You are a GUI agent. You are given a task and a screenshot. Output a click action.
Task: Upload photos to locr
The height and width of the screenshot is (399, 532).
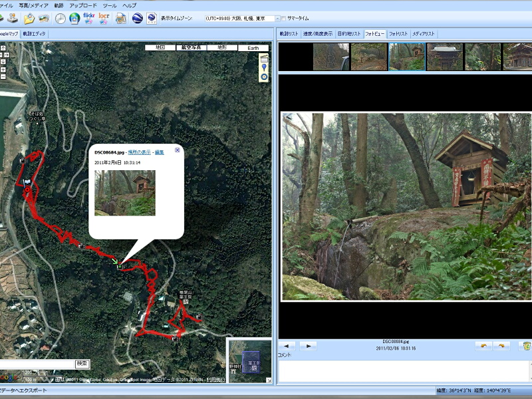point(104,19)
